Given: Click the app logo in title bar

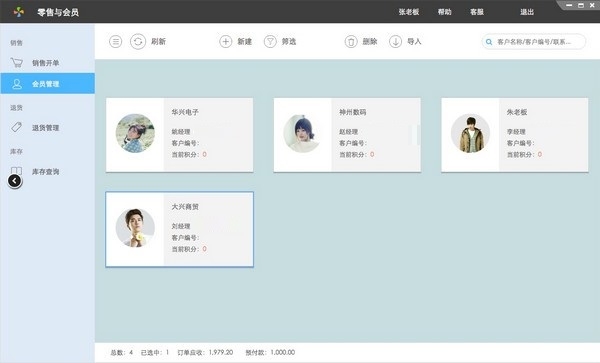Looking at the screenshot, I should pos(18,12).
